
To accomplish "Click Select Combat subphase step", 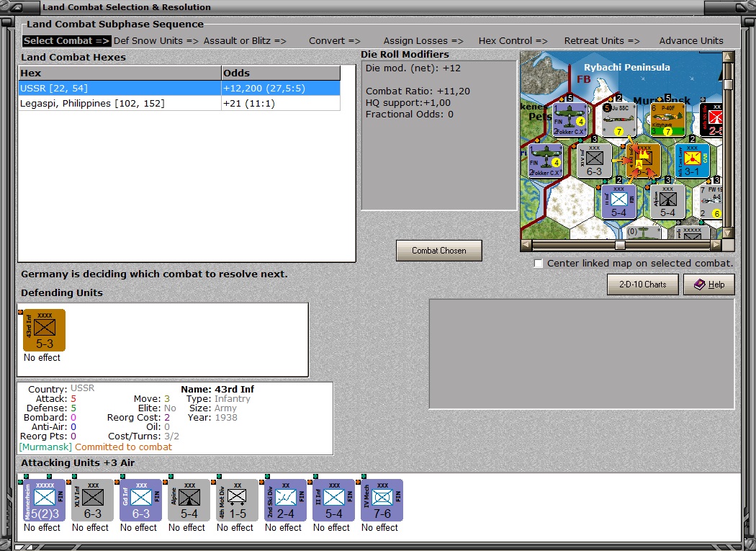I will [x=66, y=41].
